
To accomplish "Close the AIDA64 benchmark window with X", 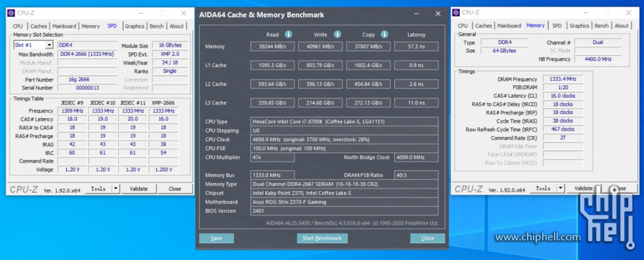I will pos(438,14).
